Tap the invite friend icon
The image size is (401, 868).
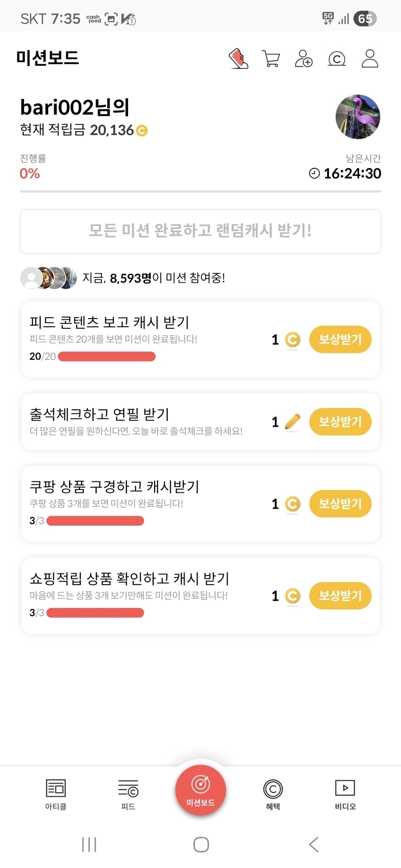tap(303, 59)
